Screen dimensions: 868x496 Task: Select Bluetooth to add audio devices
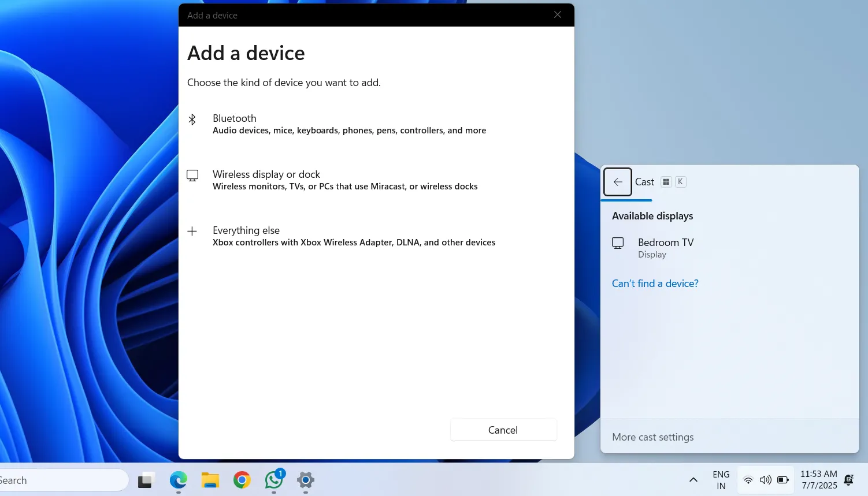(349, 124)
